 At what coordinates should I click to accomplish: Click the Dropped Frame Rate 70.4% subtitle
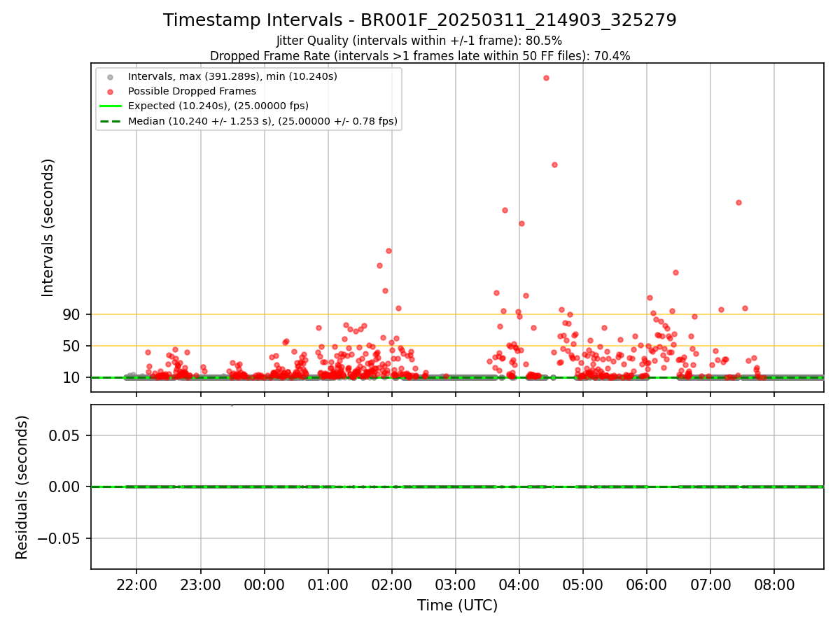click(420, 56)
